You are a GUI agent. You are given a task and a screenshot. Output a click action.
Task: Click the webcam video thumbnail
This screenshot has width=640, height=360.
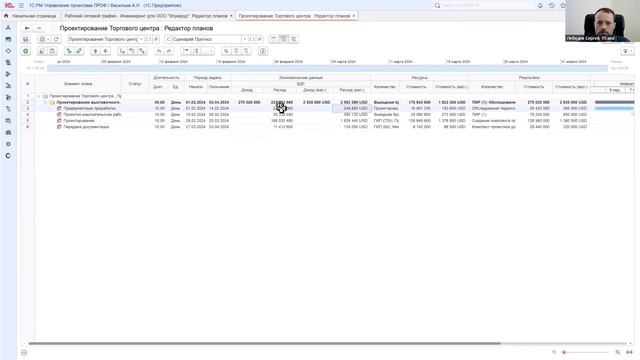click(602, 21)
